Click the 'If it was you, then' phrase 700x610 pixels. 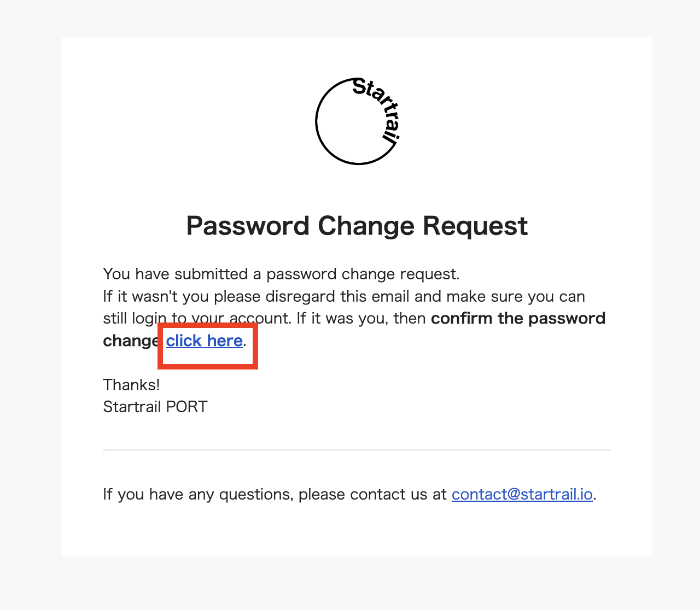tap(361, 318)
